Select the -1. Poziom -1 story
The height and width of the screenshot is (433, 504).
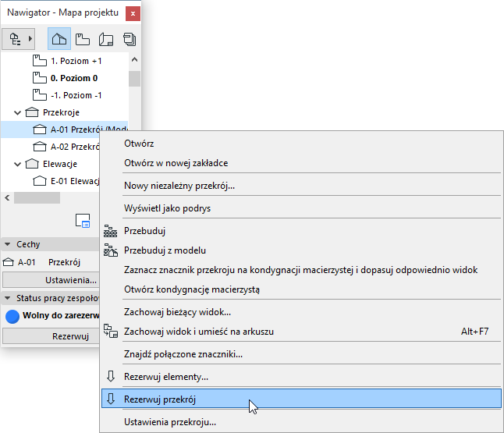[x=76, y=95]
